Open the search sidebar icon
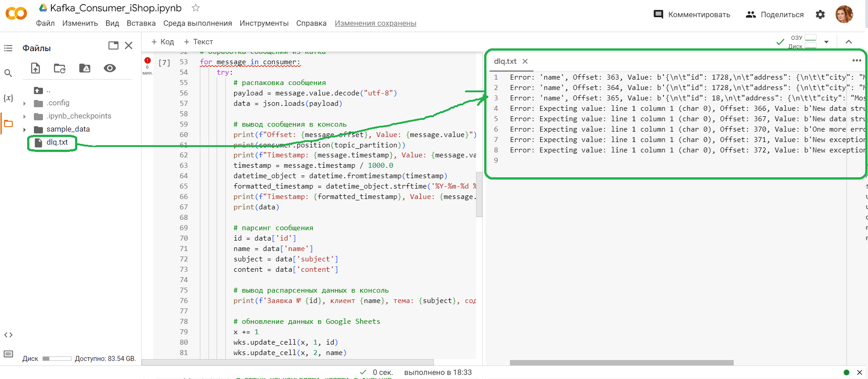The image size is (868, 379). click(x=8, y=73)
